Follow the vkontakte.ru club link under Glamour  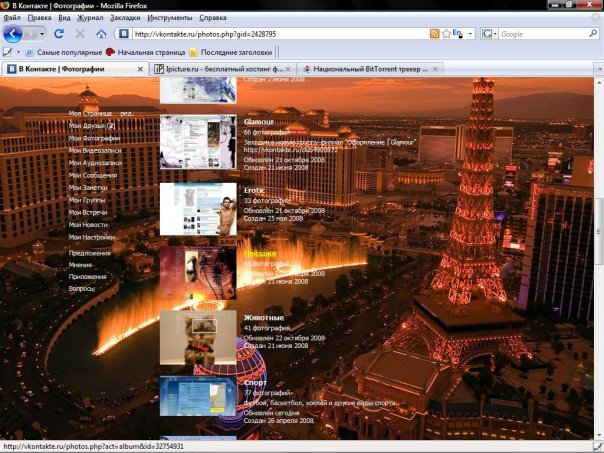point(290,150)
